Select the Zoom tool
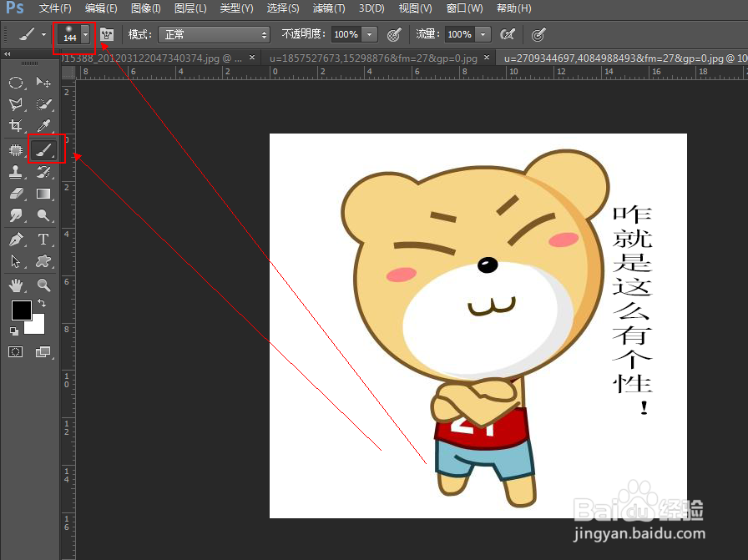Screen dimensions: 748x560 point(43,285)
